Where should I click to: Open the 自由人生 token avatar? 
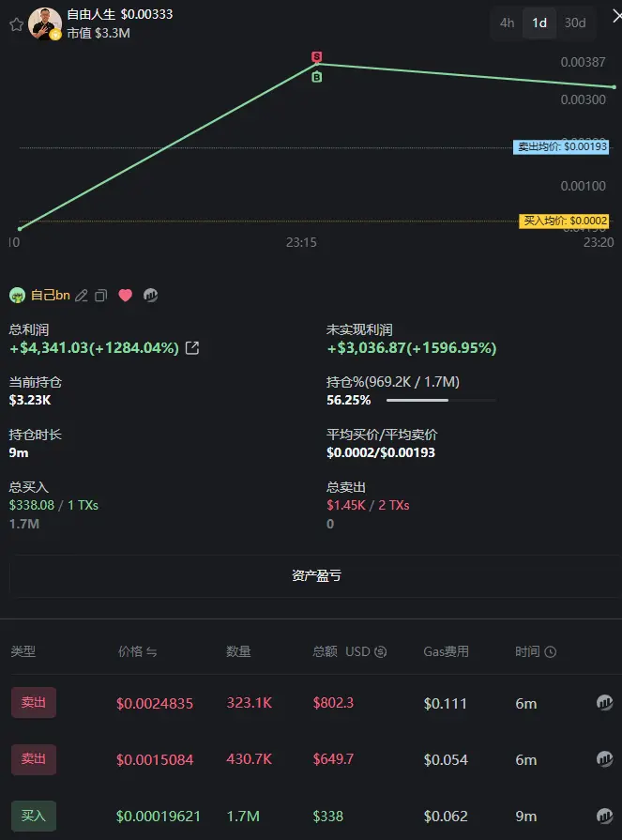tap(45, 23)
